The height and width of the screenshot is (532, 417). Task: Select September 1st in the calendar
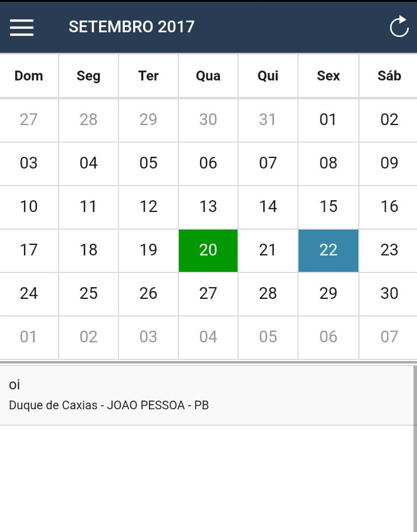pyautogui.click(x=328, y=120)
